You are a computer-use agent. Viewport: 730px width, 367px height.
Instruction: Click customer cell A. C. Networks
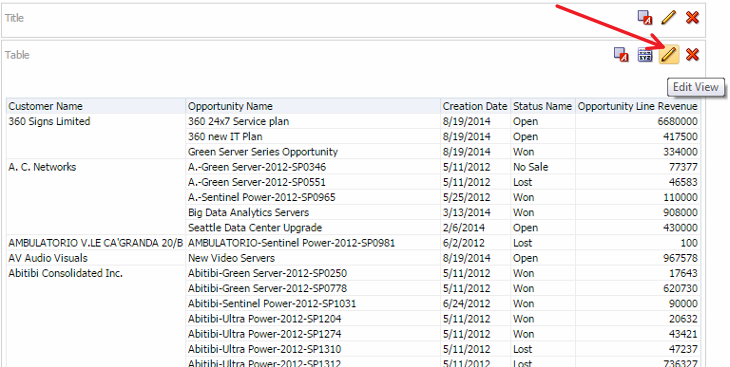pyautogui.click(x=42, y=167)
